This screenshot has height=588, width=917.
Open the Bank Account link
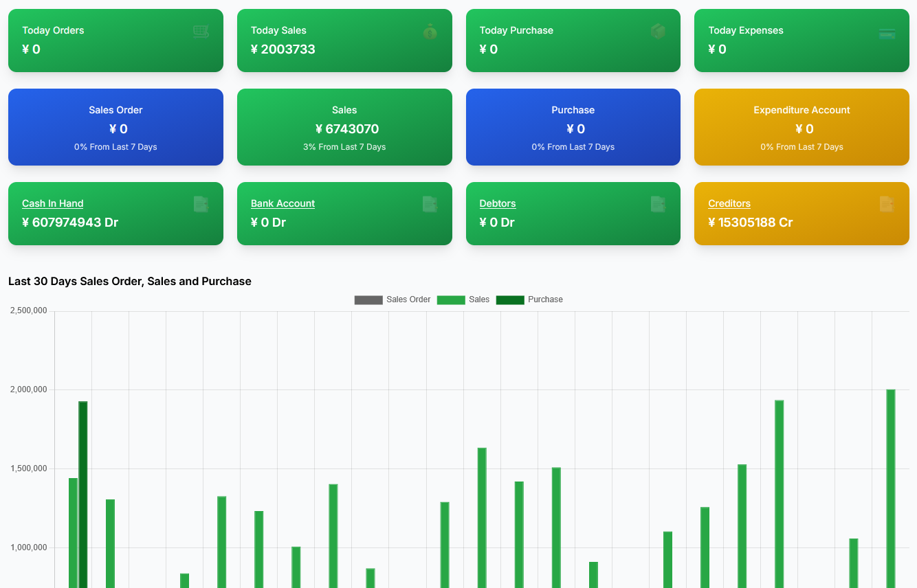(283, 203)
